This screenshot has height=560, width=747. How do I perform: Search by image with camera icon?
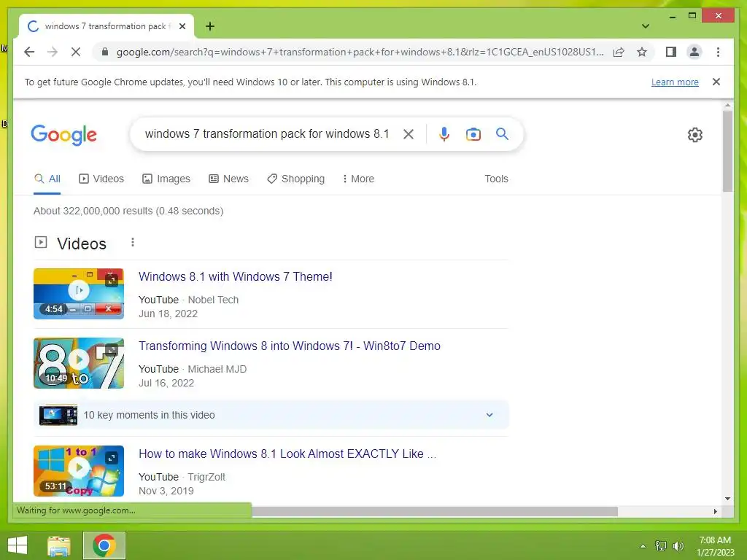473,134
